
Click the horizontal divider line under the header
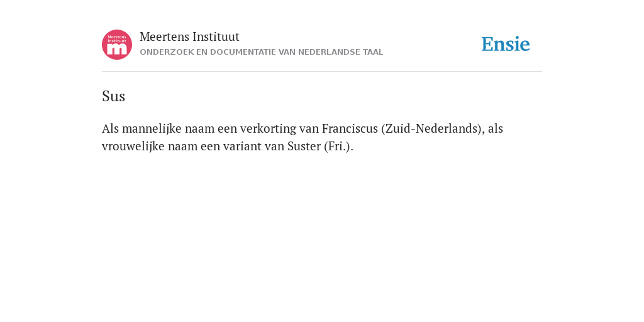click(x=322, y=72)
